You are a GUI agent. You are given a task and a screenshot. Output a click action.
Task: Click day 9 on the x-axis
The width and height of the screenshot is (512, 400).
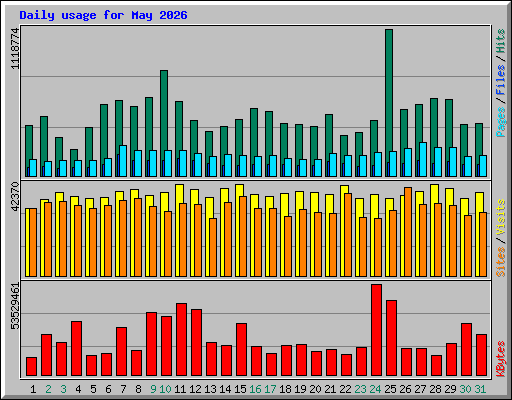(153, 389)
